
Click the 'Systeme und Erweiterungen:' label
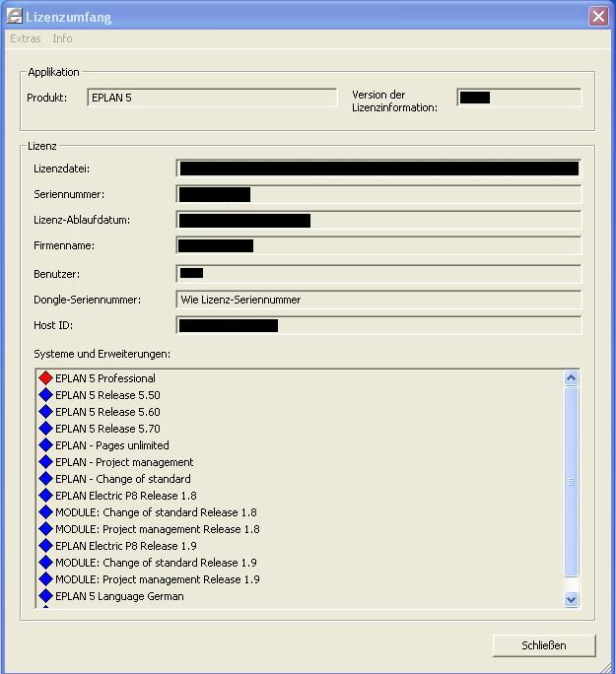tap(102, 354)
